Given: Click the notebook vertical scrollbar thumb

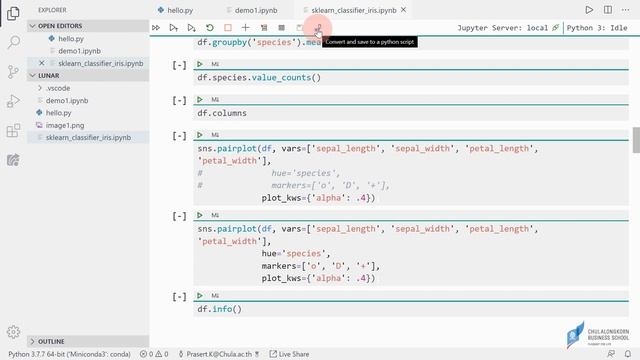Looking at the screenshot, I should pyautogui.click(x=636, y=140).
